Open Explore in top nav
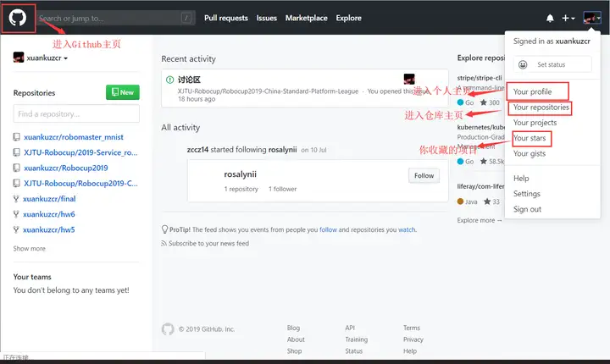 tap(348, 18)
